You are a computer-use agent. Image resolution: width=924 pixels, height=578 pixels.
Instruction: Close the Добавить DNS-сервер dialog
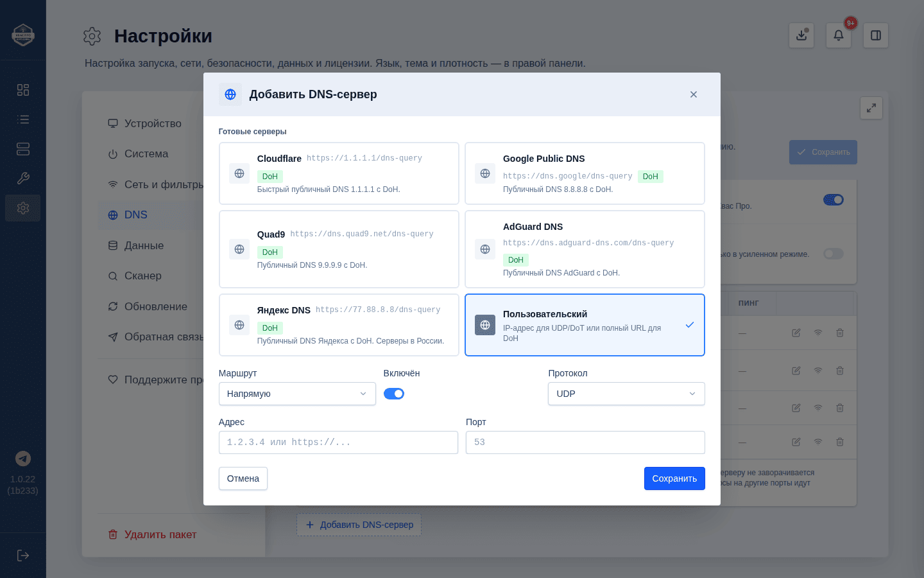(694, 94)
